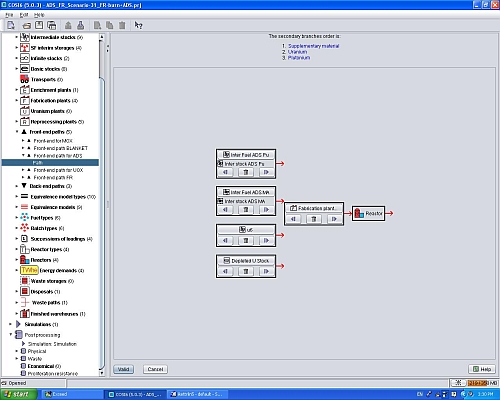Click the Save all toolbar icon

click(x=52, y=25)
